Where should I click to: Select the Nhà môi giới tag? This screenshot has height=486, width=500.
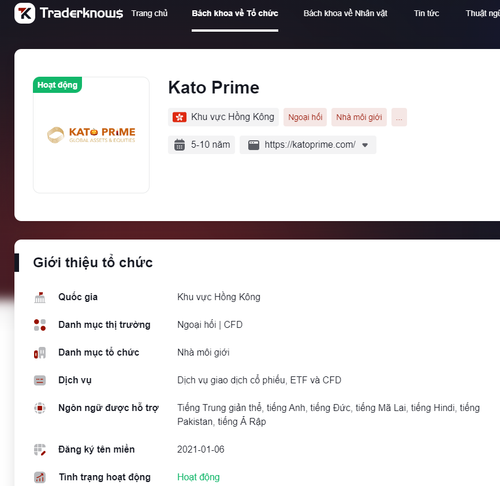click(359, 117)
